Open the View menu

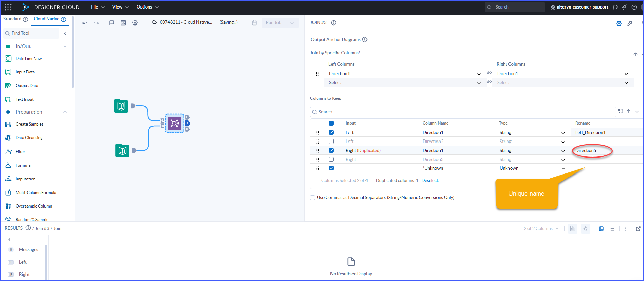121,7
